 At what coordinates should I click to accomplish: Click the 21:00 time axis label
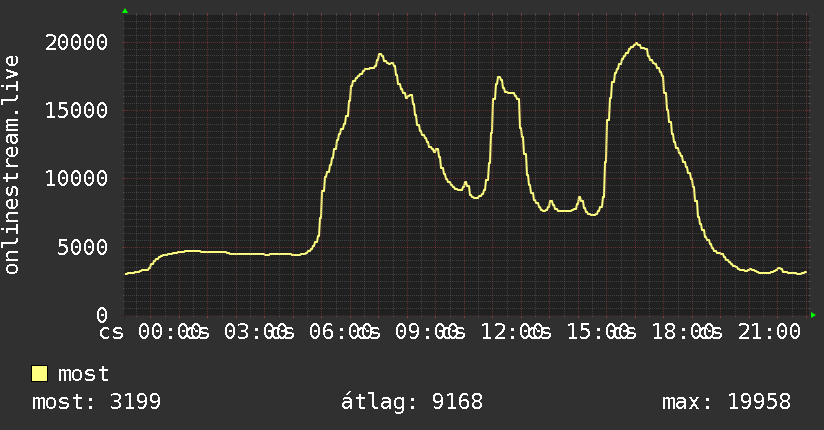[x=769, y=332]
